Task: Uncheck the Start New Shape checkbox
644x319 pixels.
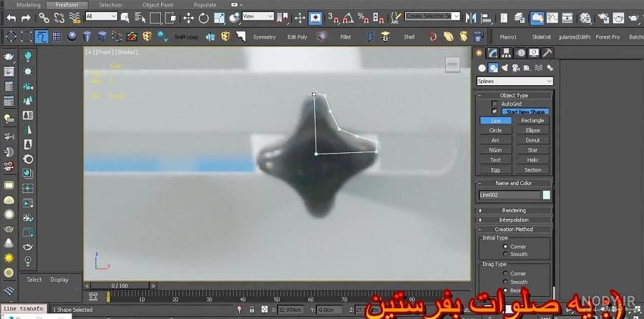Action: point(494,112)
